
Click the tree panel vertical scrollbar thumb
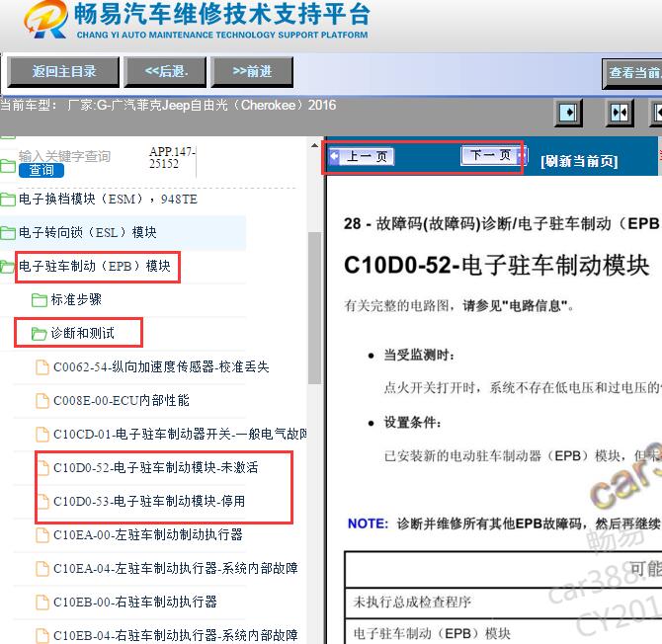(x=314, y=308)
